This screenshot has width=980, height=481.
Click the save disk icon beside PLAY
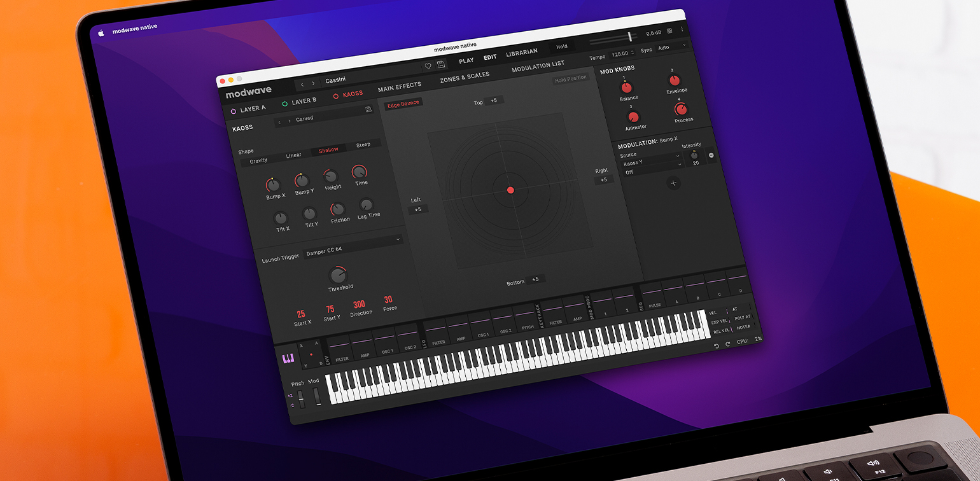click(x=441, y=65)
